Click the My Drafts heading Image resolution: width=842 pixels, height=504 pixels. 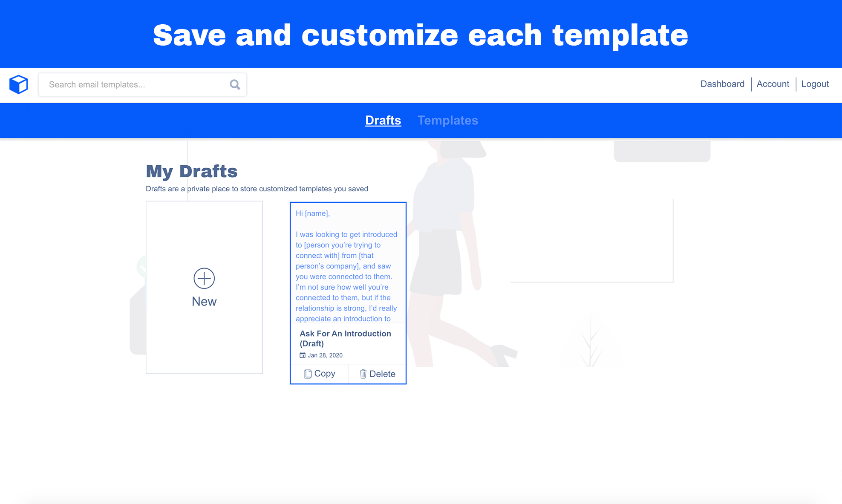point(191,171)
